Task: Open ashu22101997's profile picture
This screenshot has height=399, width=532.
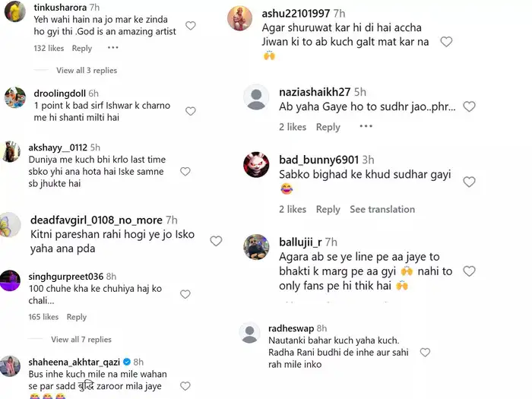Action: (x=239, y=18)
